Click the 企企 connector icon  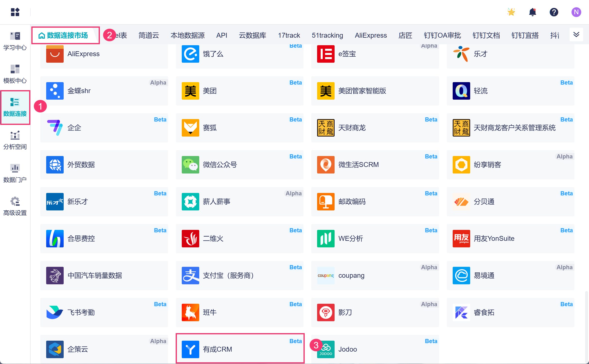click(x=55, y=128)
